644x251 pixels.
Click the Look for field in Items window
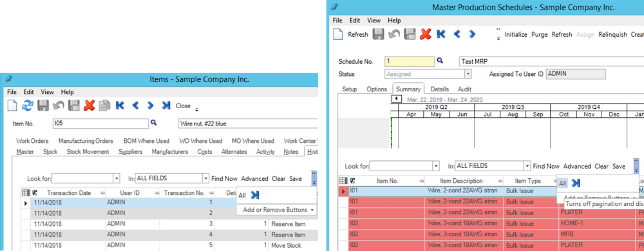[x=82, y=178]
